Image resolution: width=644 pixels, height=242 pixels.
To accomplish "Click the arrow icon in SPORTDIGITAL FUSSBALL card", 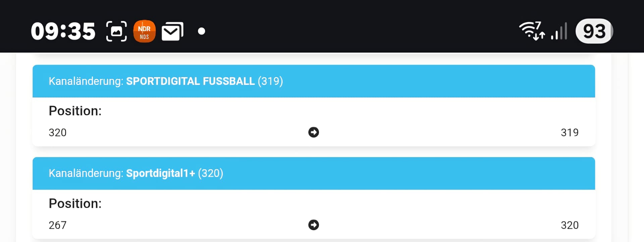I will click(x=314, y=132).
